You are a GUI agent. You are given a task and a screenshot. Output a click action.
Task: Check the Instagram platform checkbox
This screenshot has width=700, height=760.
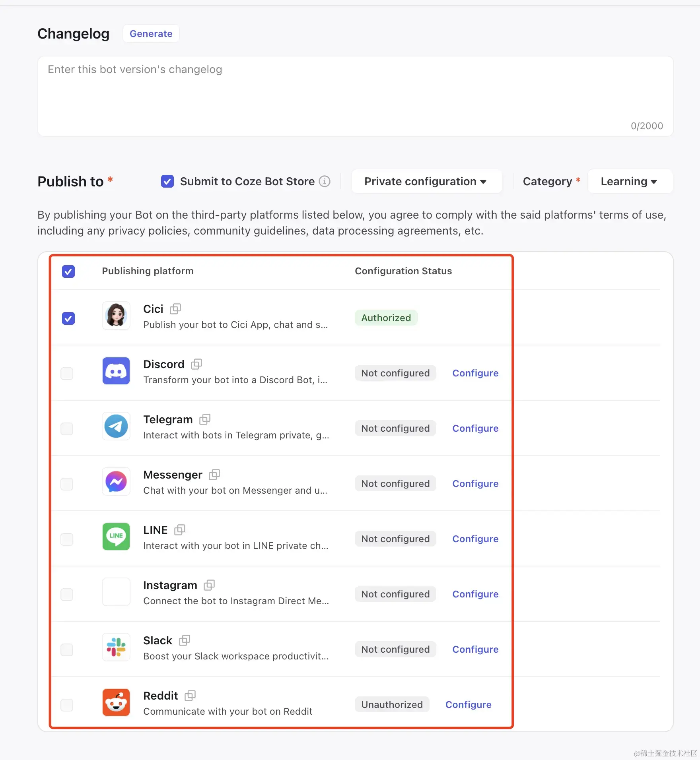tap(67, 595)
